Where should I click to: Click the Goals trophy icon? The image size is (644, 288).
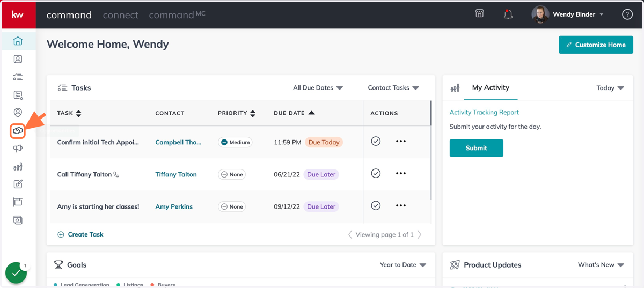[x=58, y=265]
